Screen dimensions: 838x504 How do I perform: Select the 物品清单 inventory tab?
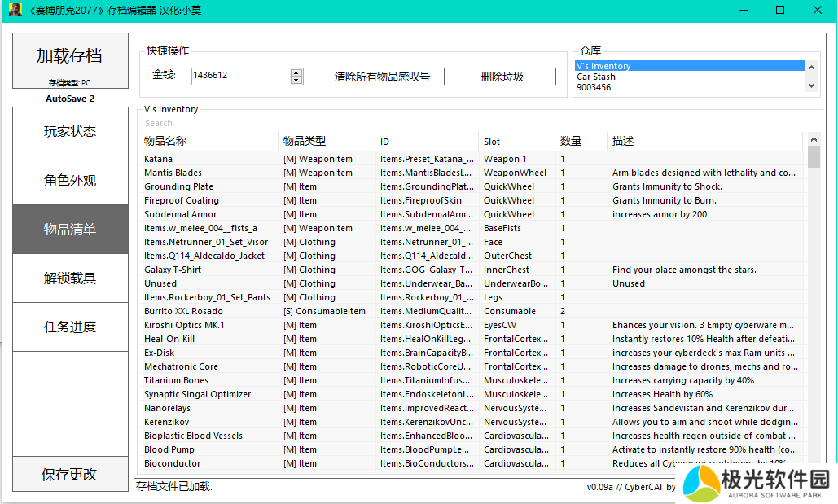click(x=70, y=229)
